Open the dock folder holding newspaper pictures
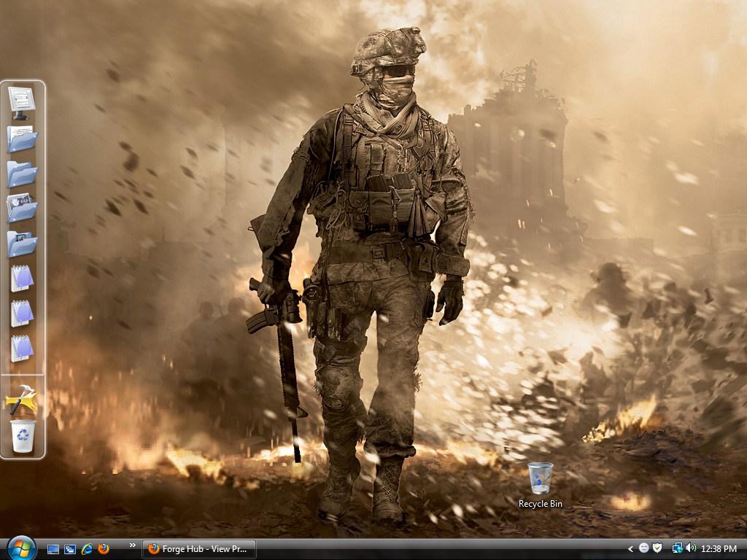Screen dimensions: 747x560 tap(22, 208)
